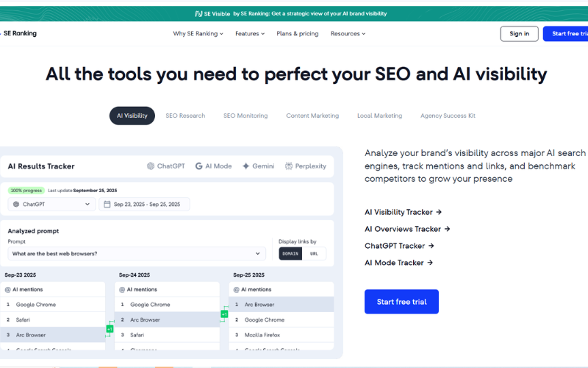This screenshot has height=368, width=588.
Task: Click Safari row in Sep-24 list
Action: (x=167, y=335)
